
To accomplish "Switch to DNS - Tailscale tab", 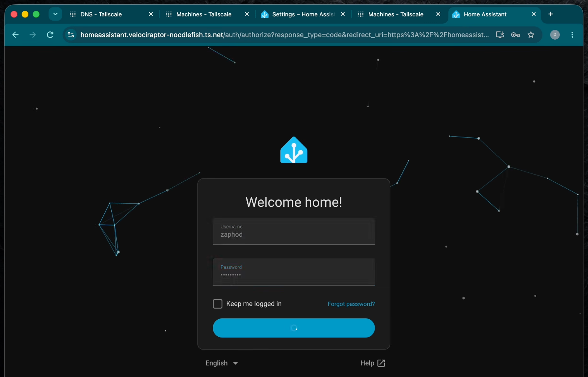I will [x=101, y=14].
